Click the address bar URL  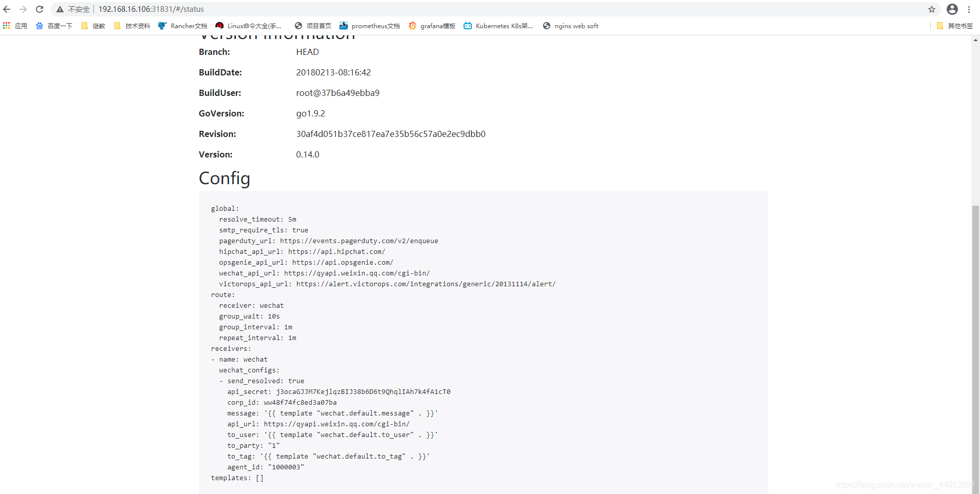(x=151, y=9)
